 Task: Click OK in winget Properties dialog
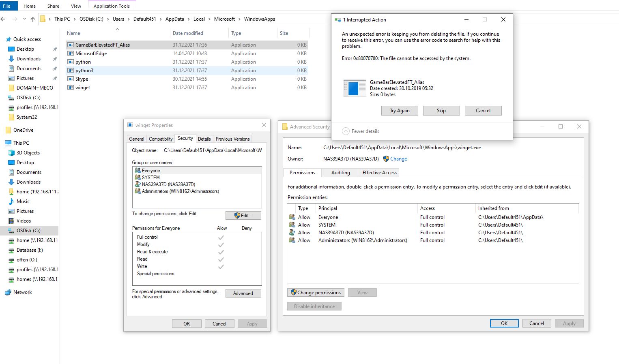[187, 324]
